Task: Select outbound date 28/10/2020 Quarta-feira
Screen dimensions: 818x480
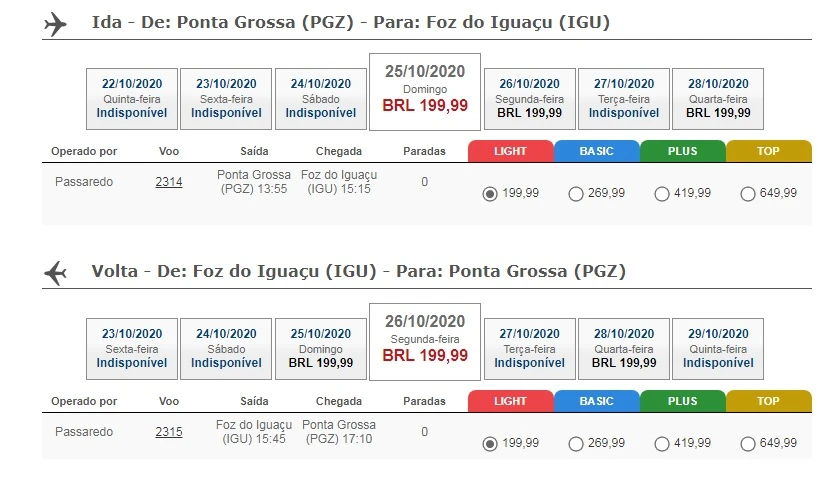Action: coord(718,98)
